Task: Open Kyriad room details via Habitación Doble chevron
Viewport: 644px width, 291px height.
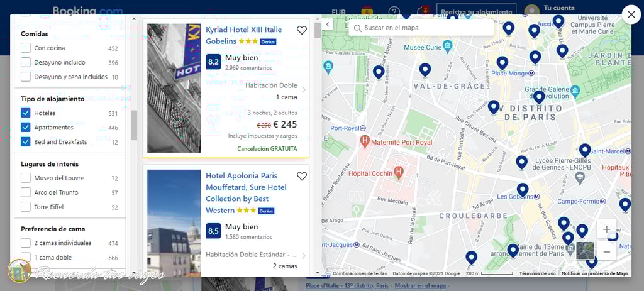Action: pos(304,89)
